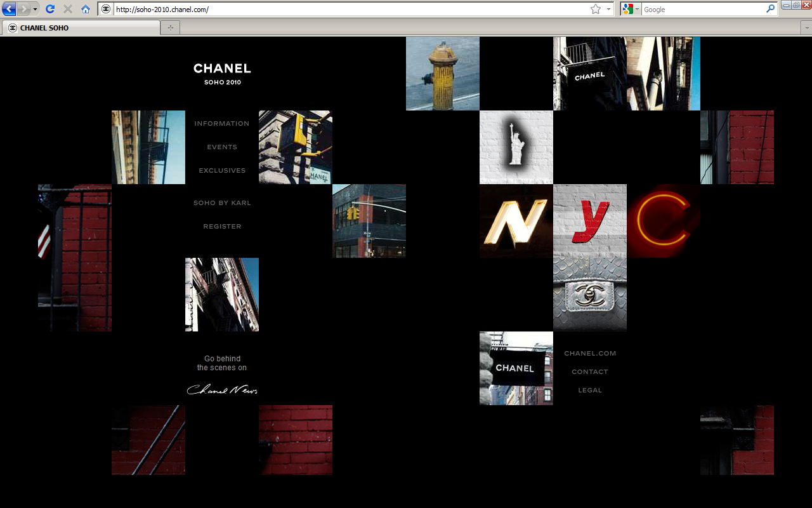The image size is (812, 508).
Task: Click the neon letter C tile
Action: (x=664, y=221)
